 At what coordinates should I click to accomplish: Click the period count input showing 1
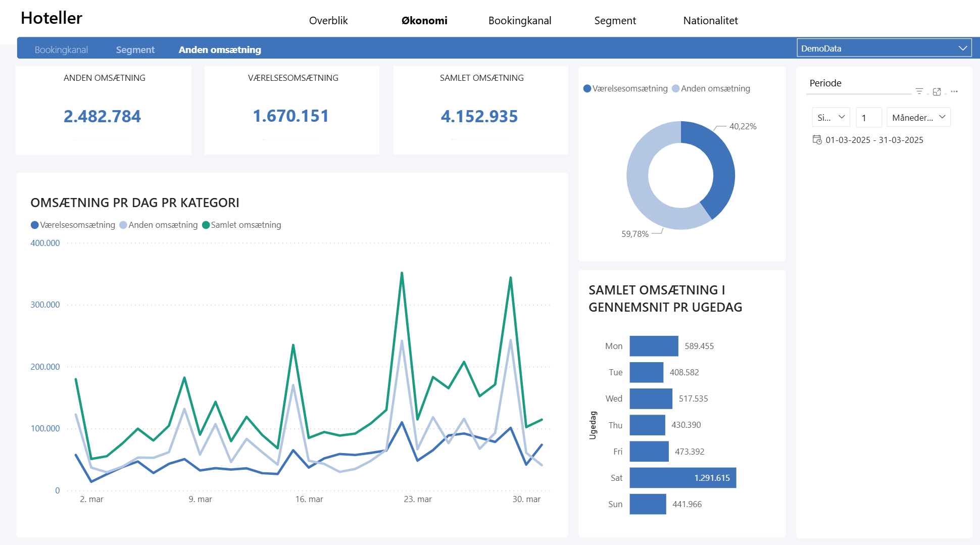click(869, 117)
